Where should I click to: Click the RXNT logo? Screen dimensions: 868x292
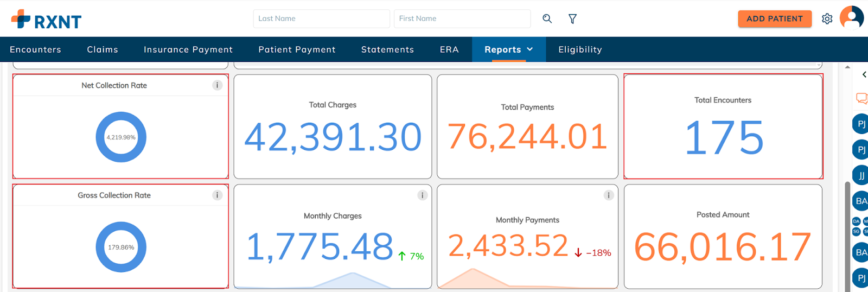click(x=47, y=20)
